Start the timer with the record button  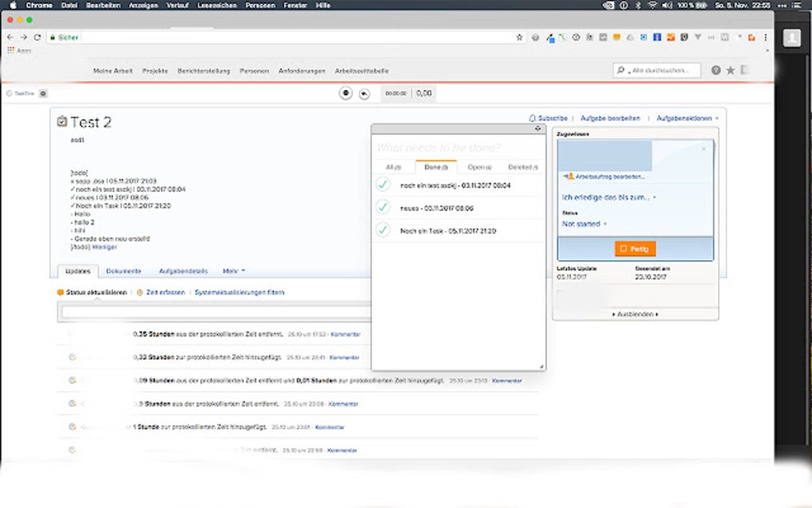(346, 93)
